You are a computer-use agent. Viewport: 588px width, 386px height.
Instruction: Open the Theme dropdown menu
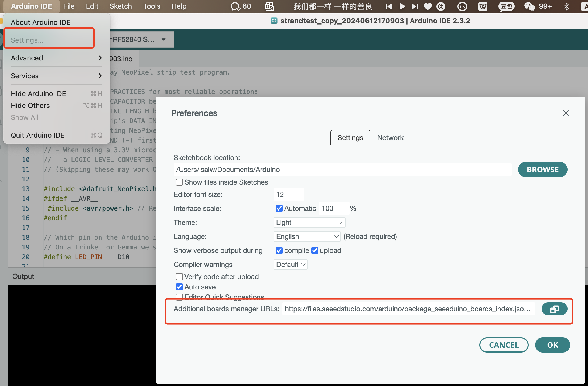tap(308, 222)
